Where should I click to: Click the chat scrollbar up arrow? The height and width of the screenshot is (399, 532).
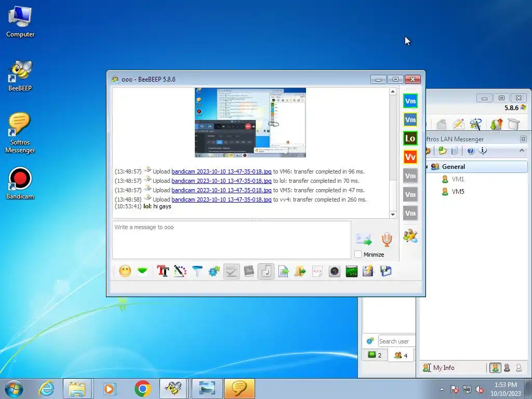[x=393, y=91]
